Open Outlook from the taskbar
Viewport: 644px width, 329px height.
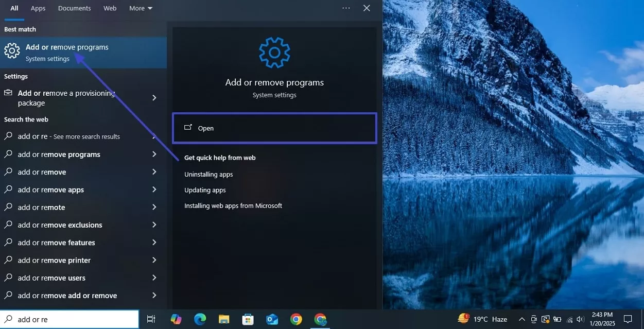click(272, 319)
